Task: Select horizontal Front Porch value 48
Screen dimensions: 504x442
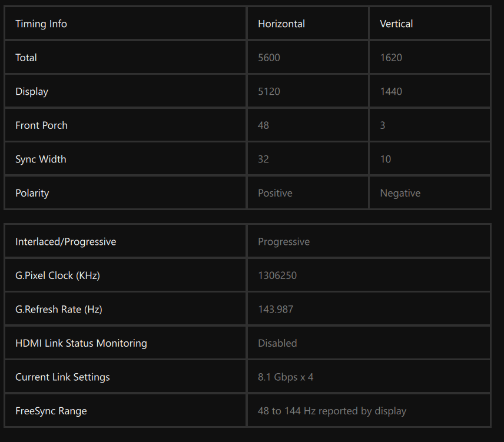Action: click(x=263, y=125)
